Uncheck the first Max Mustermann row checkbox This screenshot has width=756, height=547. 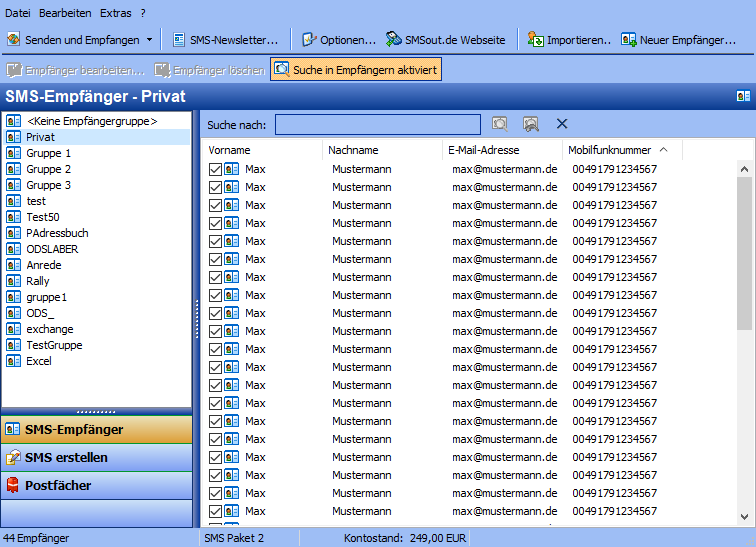pyautogui.click(x=216, y=170)
